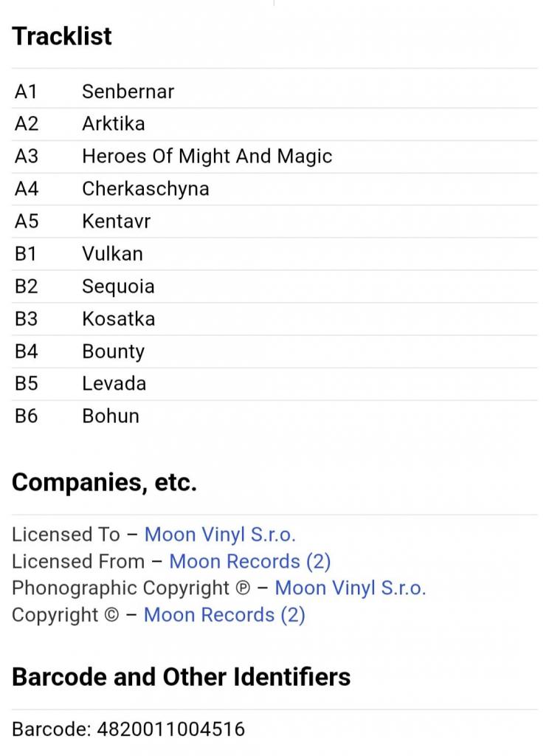Click Moon Records (2) beside Copyright ©
Screen dimensions: 549x756
[x=224, y=614]
